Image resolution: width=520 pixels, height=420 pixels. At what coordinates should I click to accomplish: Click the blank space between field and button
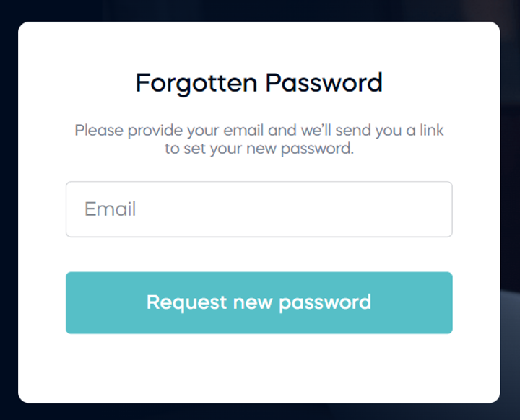259,254
